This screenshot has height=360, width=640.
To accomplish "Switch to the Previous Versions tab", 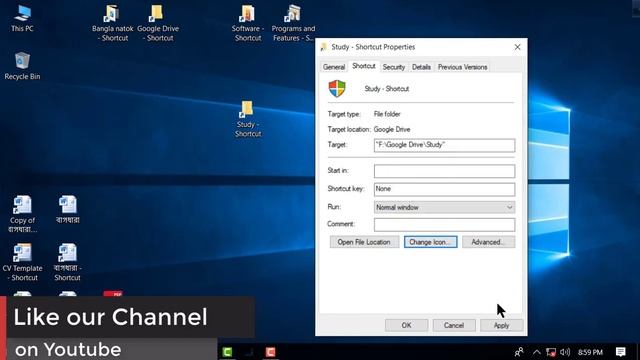I will coord(462,67).
